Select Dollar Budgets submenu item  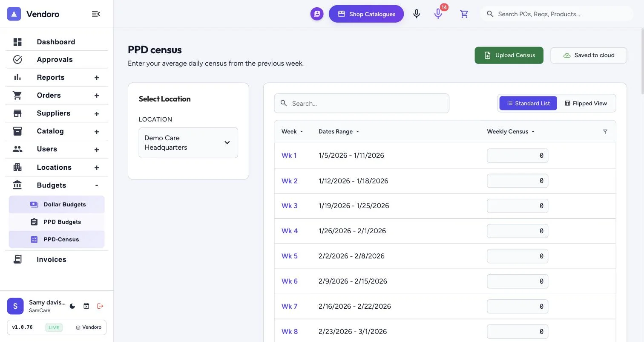coord(57,205)
